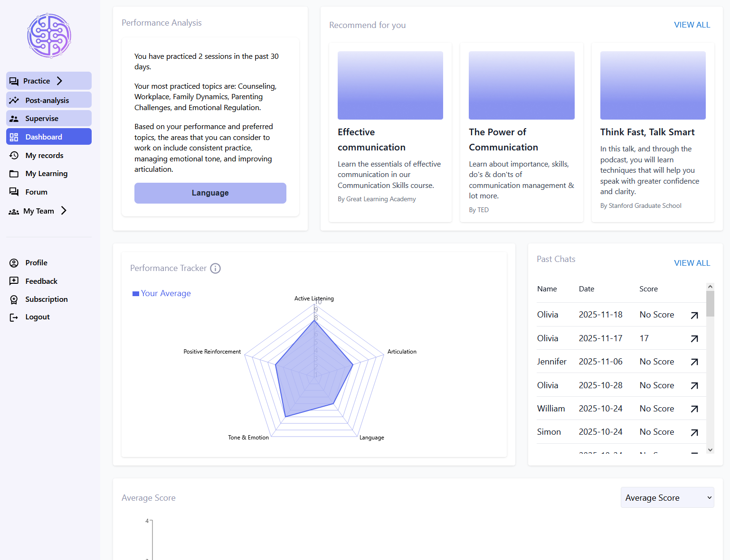
Task: Click VIEW ALL for recommendations
Action: [692, 25]
